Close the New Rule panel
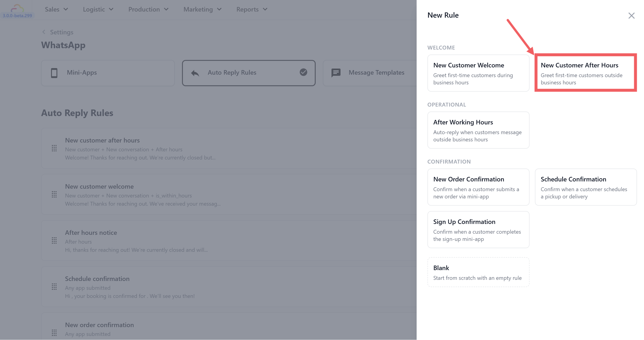The image size is (644, 340). (631, 16)
